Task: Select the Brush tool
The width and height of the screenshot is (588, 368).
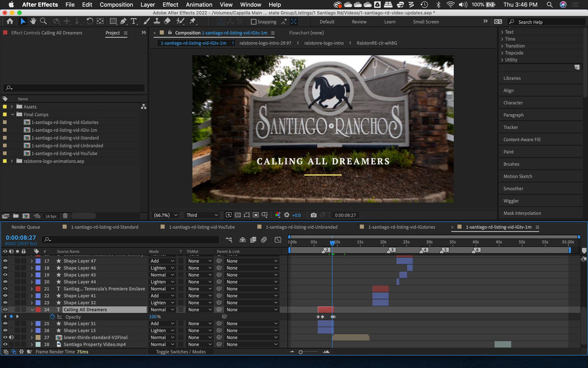Action: [x=147, y=21]
